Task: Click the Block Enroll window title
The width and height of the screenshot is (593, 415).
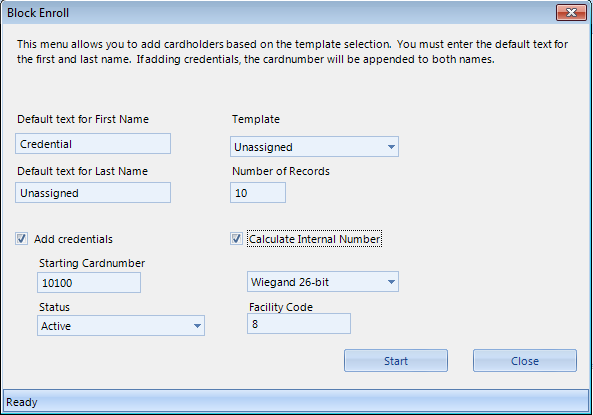Action: 38,13
